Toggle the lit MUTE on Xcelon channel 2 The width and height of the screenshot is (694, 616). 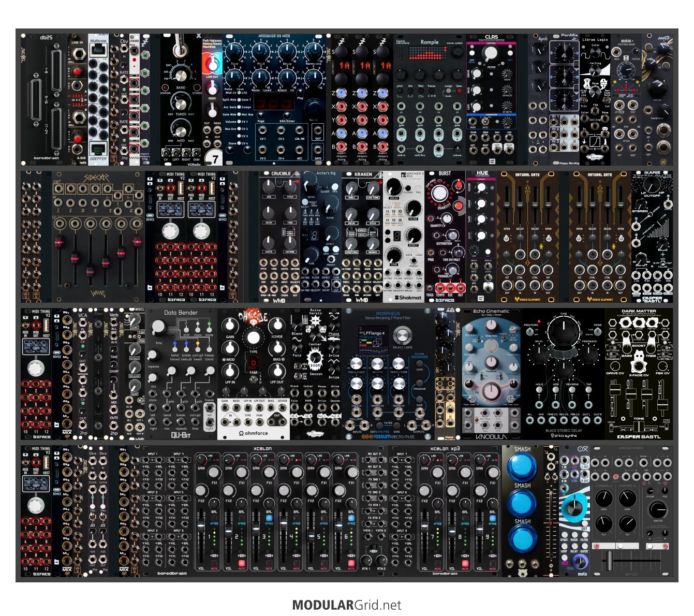(242, 563)
